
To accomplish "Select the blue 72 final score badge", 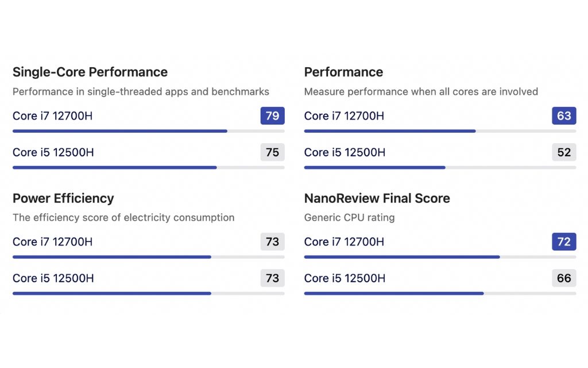I will [x=564, y=241].
